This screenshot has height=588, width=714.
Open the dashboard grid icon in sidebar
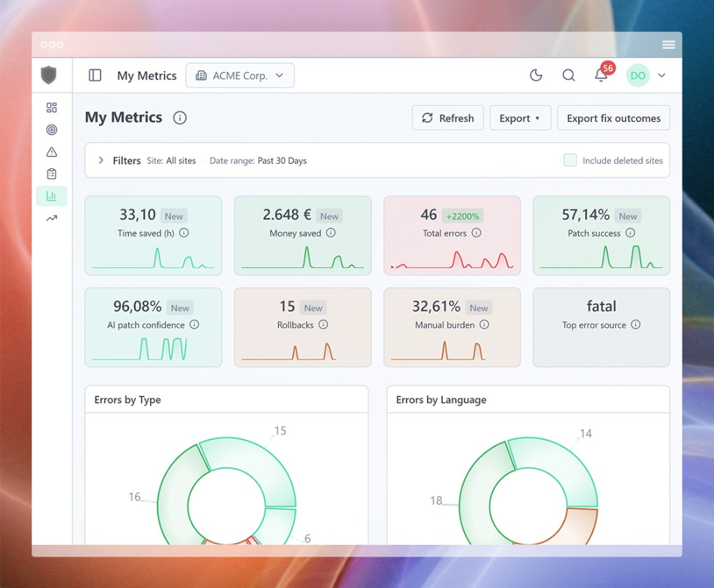[x=52, y=107]
